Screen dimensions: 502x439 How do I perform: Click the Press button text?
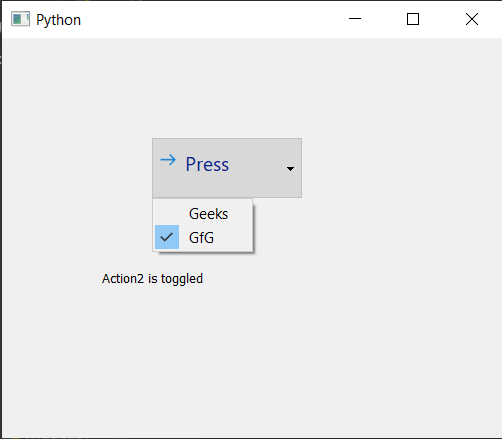pos(207,164)
